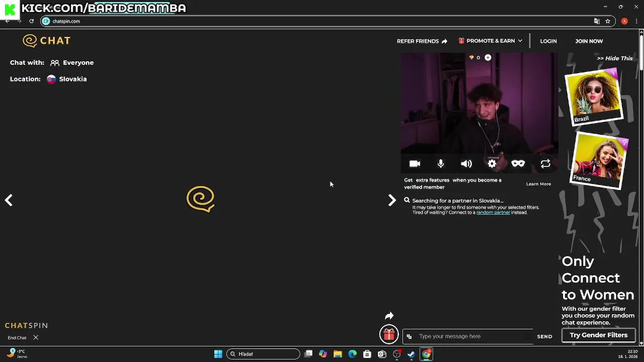
Task: Go to next chat partner arrow
Action: (x=392, y=200)
